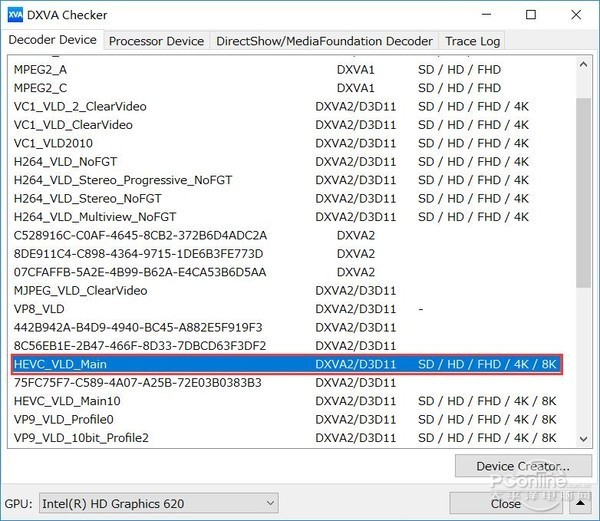
Task: Click the 8K resolution cell of HEVC_VLD_Main10
Action: point(487,401)
